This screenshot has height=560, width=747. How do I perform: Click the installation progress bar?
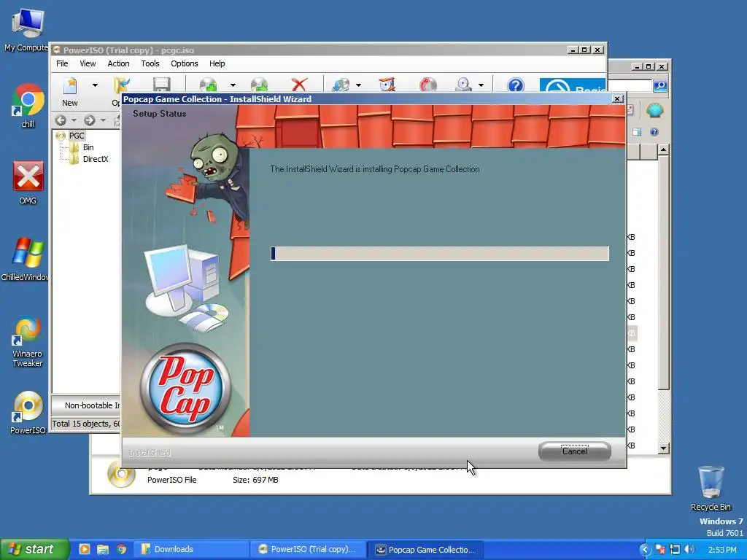439,253
